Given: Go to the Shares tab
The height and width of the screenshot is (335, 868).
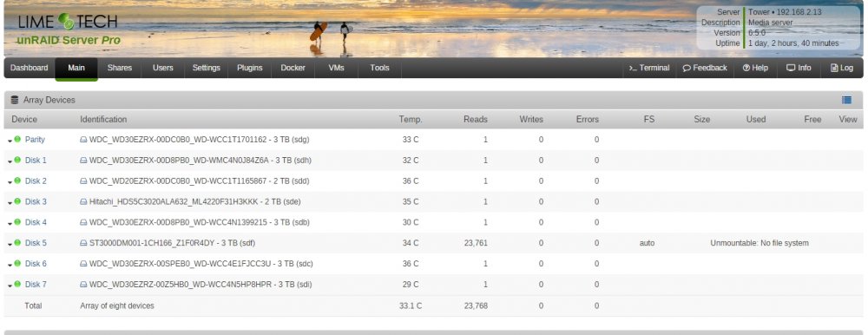Looking at the screenshot, I should (120, 68).
